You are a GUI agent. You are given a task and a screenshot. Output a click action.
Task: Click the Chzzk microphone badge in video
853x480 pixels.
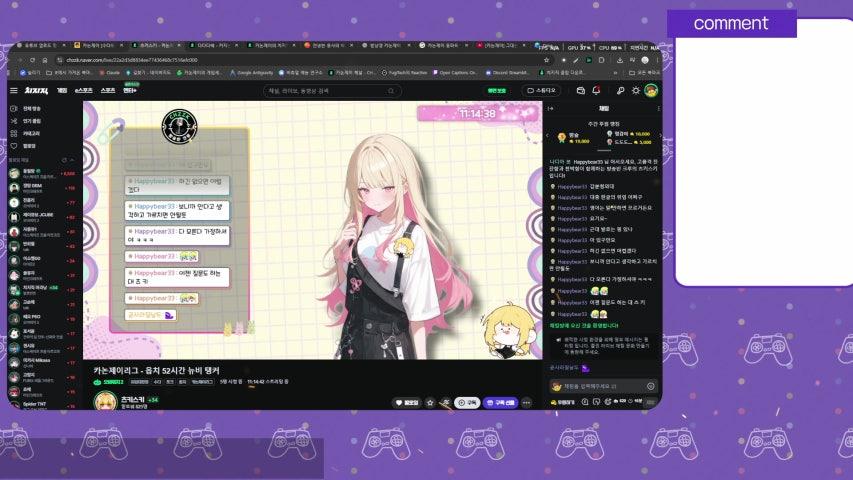[x=180, y=127]
